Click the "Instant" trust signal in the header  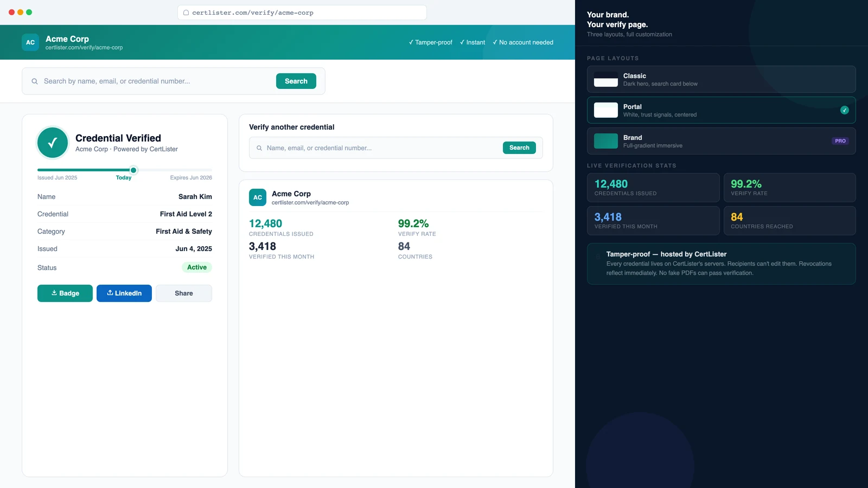pyautogui.click(x=473, y=42)
